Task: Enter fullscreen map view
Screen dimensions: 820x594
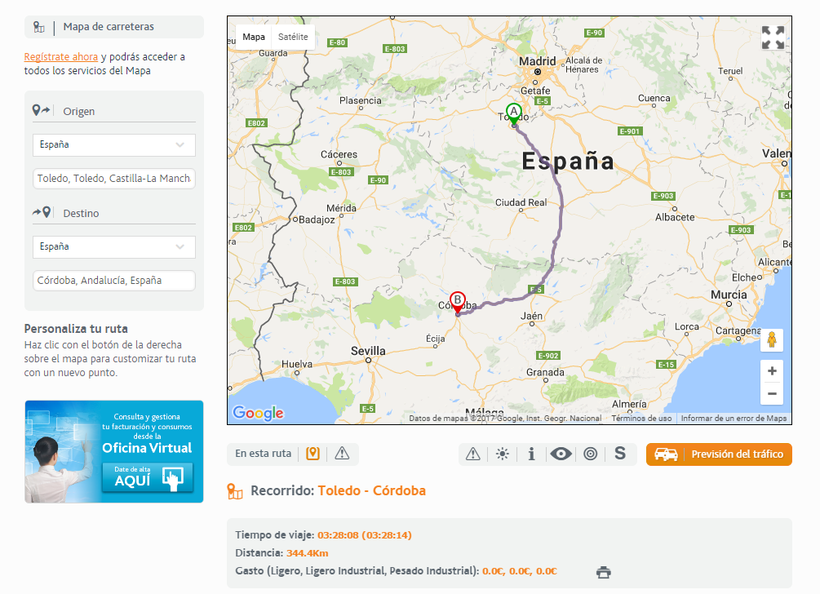Action: point(772,38)
